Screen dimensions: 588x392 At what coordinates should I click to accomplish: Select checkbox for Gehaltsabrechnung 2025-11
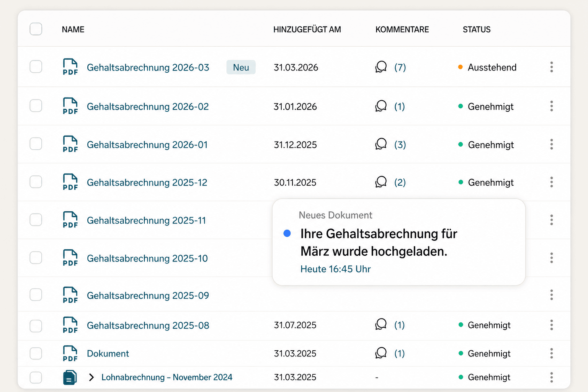[x=36, y=220]
